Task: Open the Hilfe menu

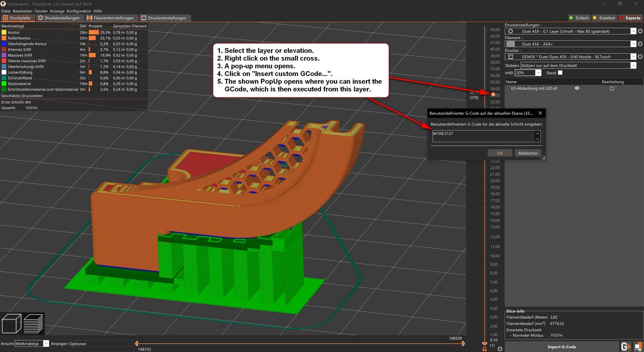Action: (x=98, y=11)
